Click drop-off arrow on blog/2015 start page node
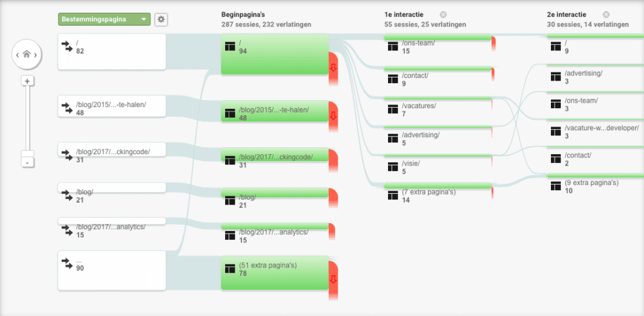This screenshot has width=644, height=316. pos(333,115)
